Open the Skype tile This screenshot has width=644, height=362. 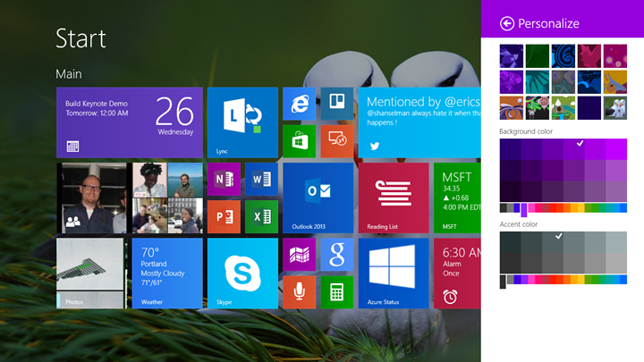242,274
